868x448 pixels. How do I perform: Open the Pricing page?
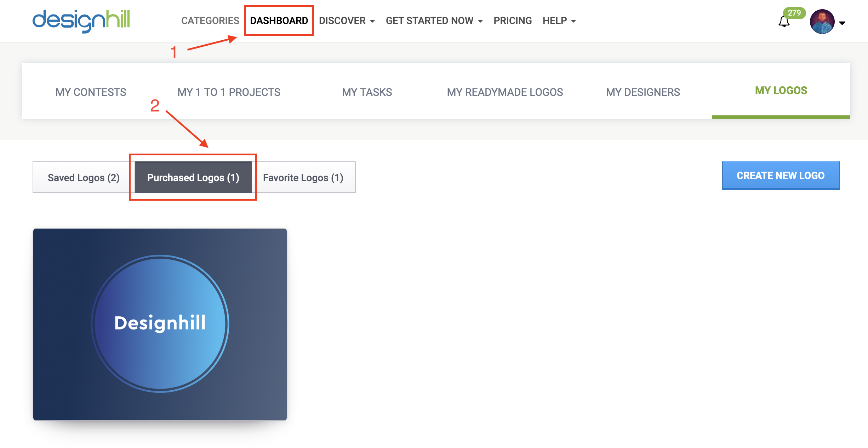513,21
